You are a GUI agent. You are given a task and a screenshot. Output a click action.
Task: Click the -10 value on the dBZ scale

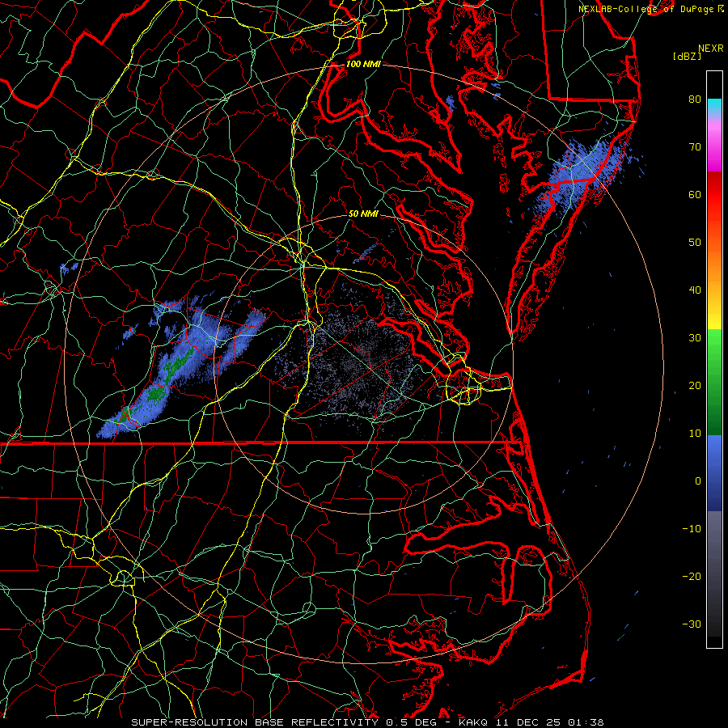(x=692, y=528)
